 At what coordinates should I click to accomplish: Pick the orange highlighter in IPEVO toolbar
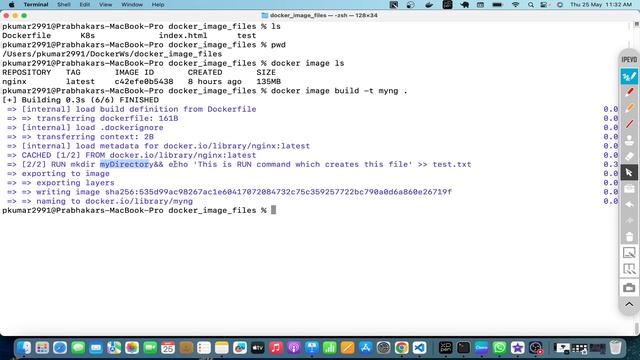tap(629, 108)
